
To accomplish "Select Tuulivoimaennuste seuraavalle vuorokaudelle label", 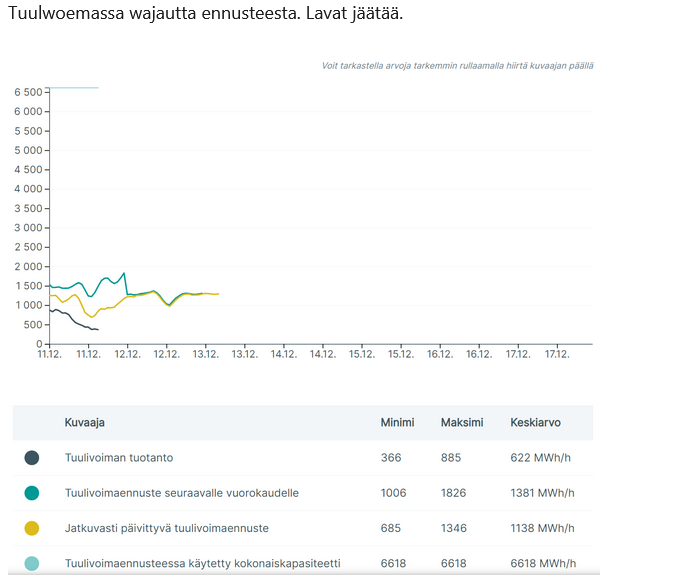I will click(182, 493).
